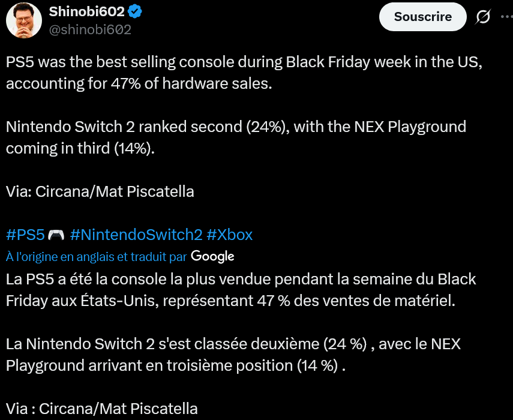Click the French "Via : Circana/Mat Piscatella" line

(x=102, y=409)
